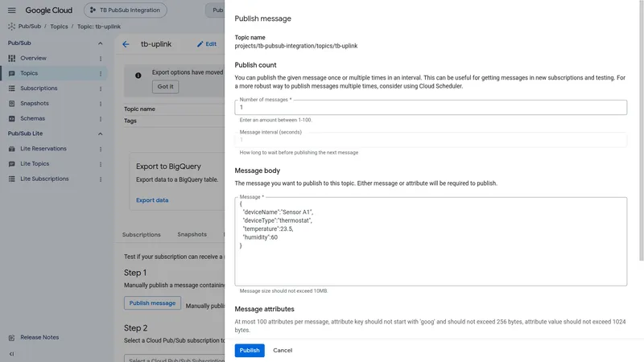
Task: Open Snapshots in the sidebar
Action: pos(35,104)
